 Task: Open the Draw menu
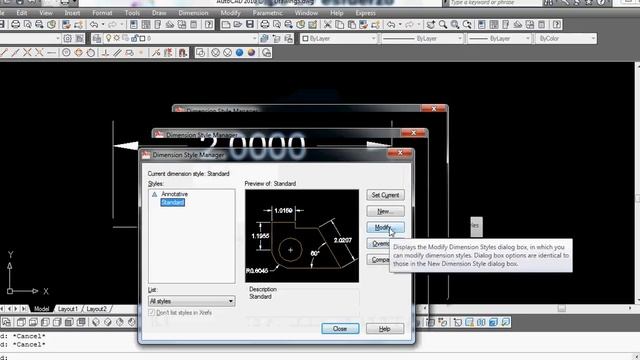[x=159, y=13]
